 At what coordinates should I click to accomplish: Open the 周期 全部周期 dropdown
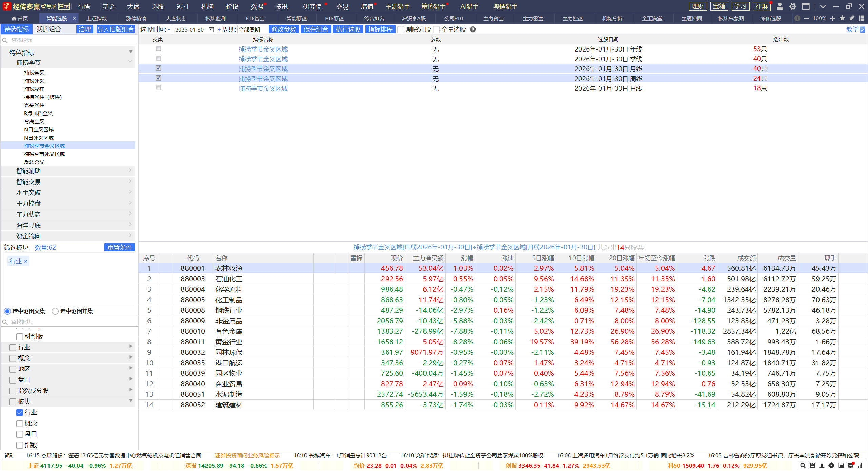pos(252,30)
